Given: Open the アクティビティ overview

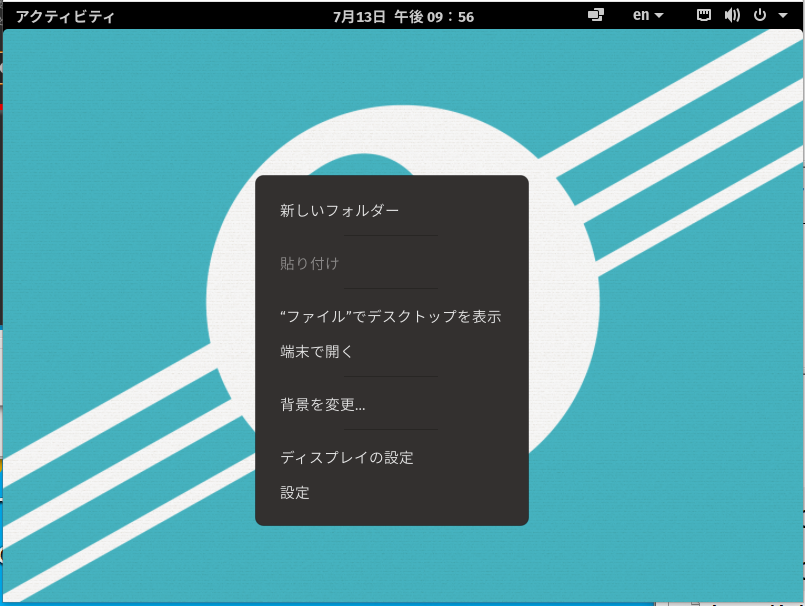Looking at the screenshot, I should tap(65, 16).
